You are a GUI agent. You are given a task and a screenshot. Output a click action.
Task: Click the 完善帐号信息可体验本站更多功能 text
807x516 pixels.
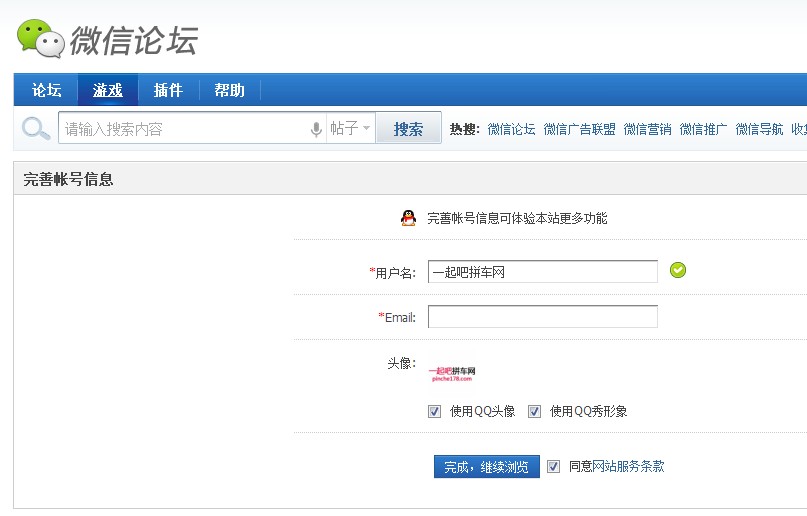pyautogui.click(x=517, y=218)
